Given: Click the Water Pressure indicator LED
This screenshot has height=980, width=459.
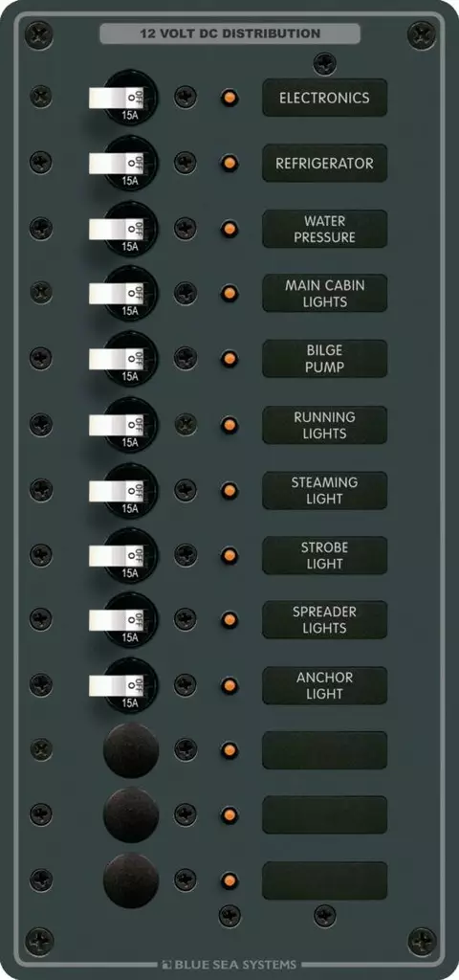Looking at the screenshot, I should [229, 228].
